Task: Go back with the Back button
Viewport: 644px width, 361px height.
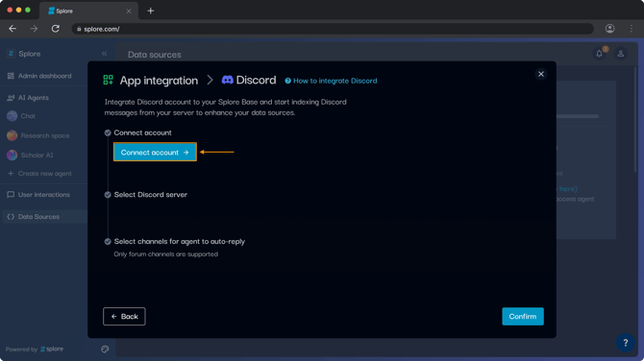Action: pos(124,316)
